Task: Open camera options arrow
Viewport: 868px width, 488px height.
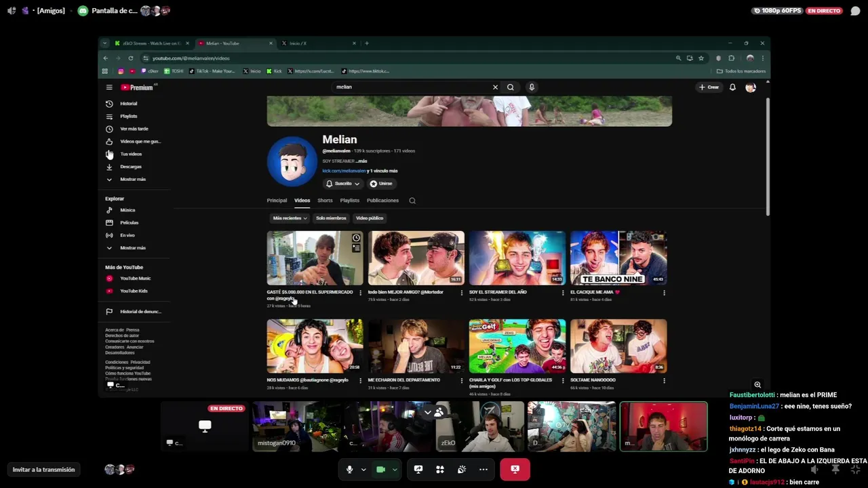Action: coord(395,469)
